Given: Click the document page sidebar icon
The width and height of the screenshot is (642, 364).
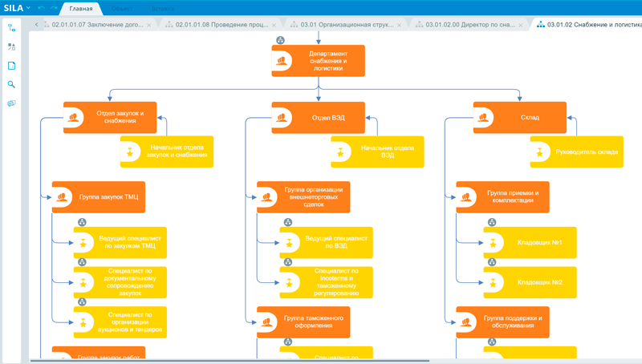Looking at the screenshot, I should [11, 66].
